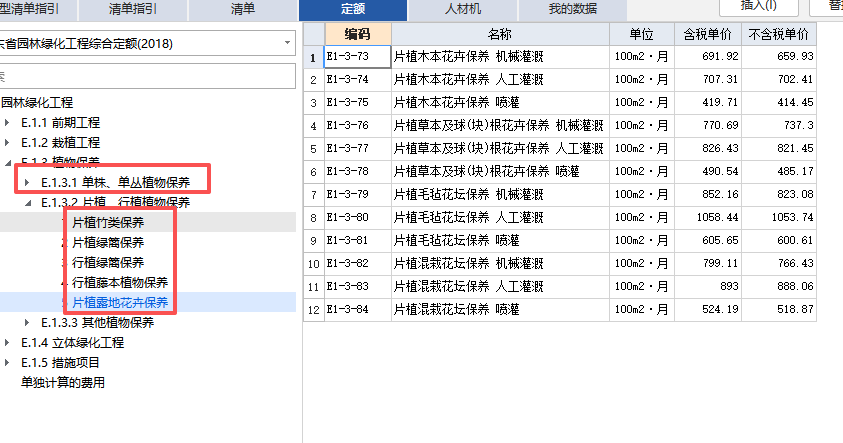Select code cell E1-3-77

(x=358, y=148)
